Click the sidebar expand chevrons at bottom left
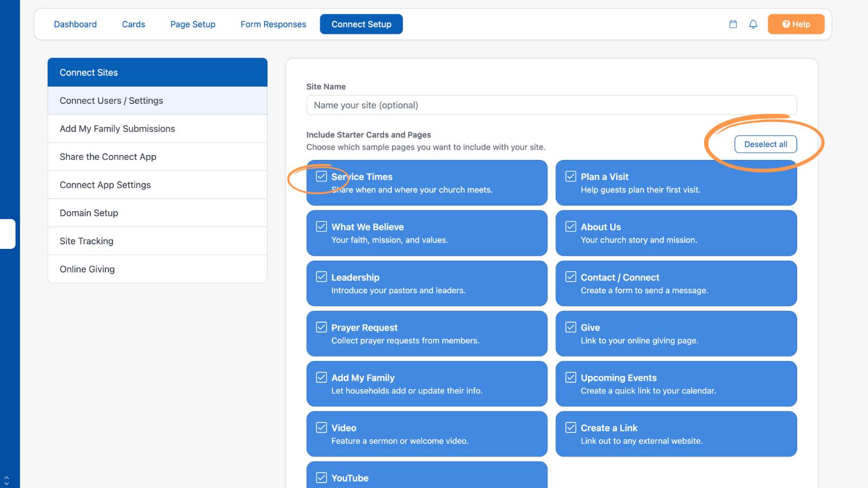Screen dimensions: 868x488 coord(7,480)
